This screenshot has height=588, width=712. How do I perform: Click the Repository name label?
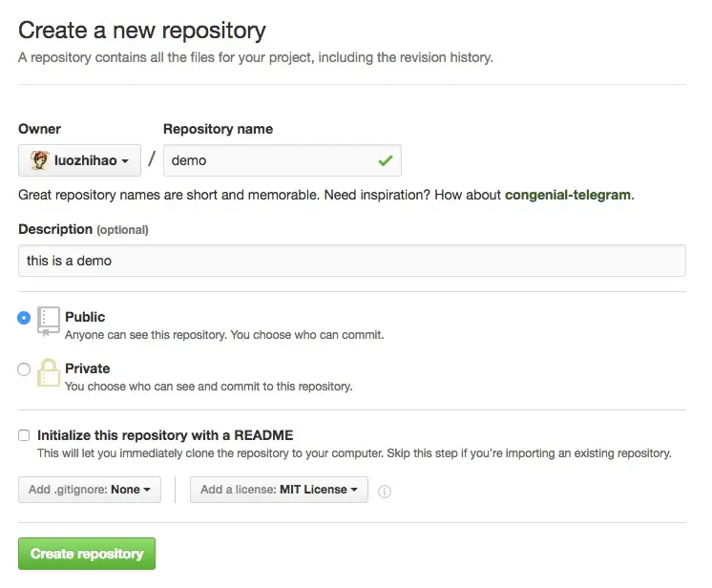click(x=218, y=129)
